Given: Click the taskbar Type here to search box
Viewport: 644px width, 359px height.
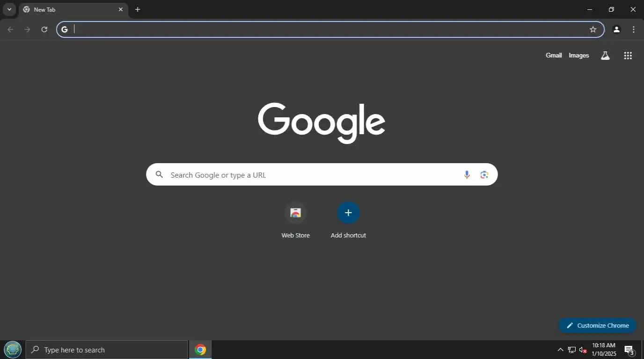Looking at the screenshot, I should pyautogui.click(x=107, y=350).
